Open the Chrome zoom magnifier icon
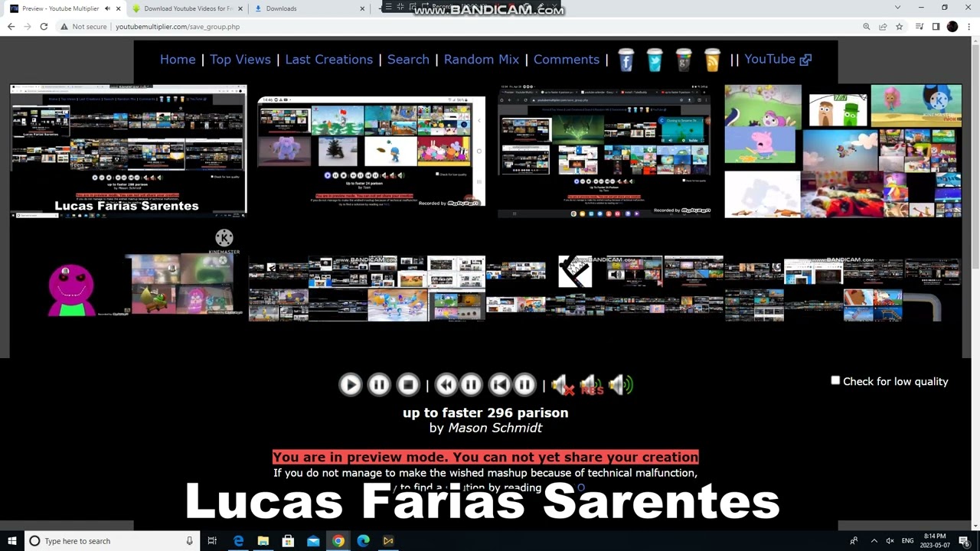The image size is (980, 551). coord(867,27)
